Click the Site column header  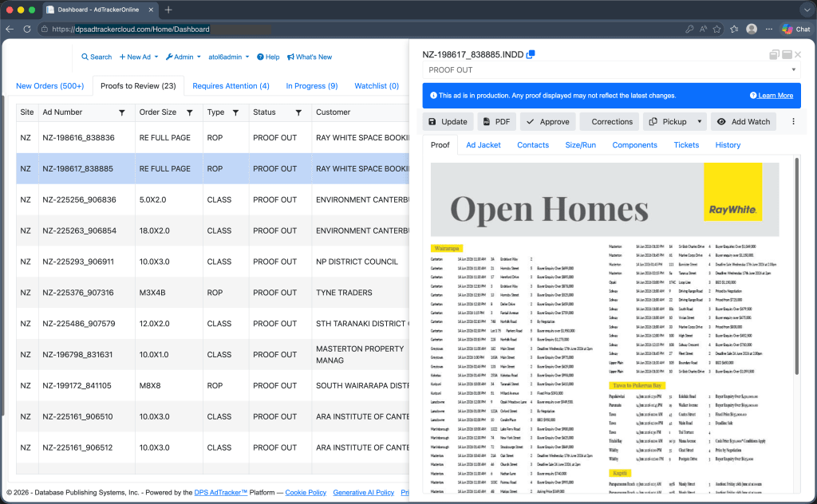tap(27, 112)
